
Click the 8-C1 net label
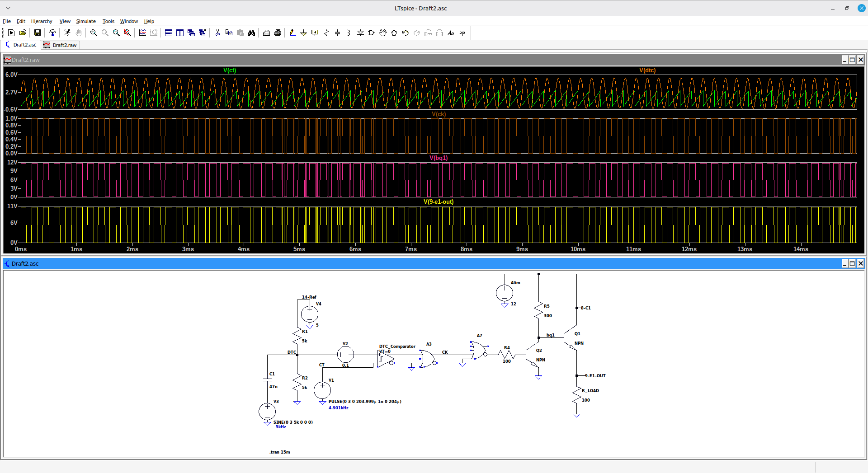tap(585, 308)
